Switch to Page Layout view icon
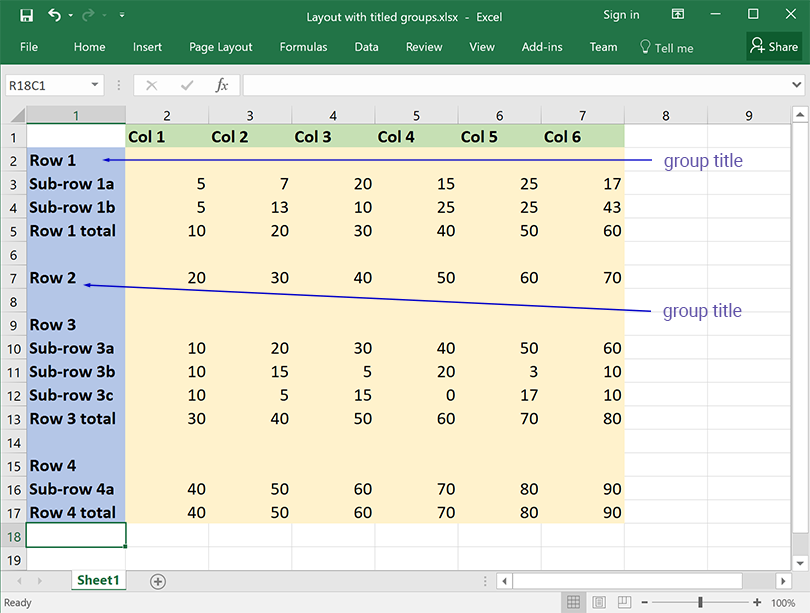Image resolution: width=810 pixels, height=613 pixels. click(599, 602)
